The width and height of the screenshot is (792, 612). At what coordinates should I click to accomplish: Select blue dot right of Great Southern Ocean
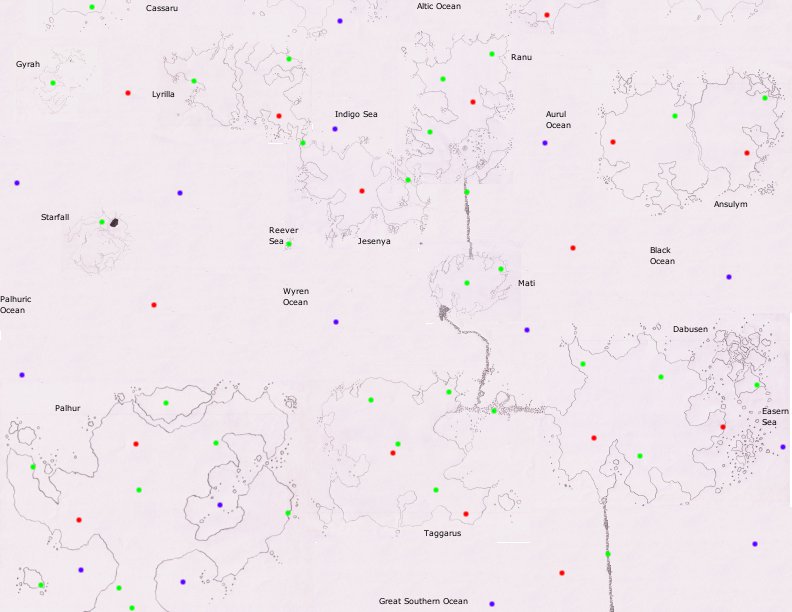click(492, 604)
